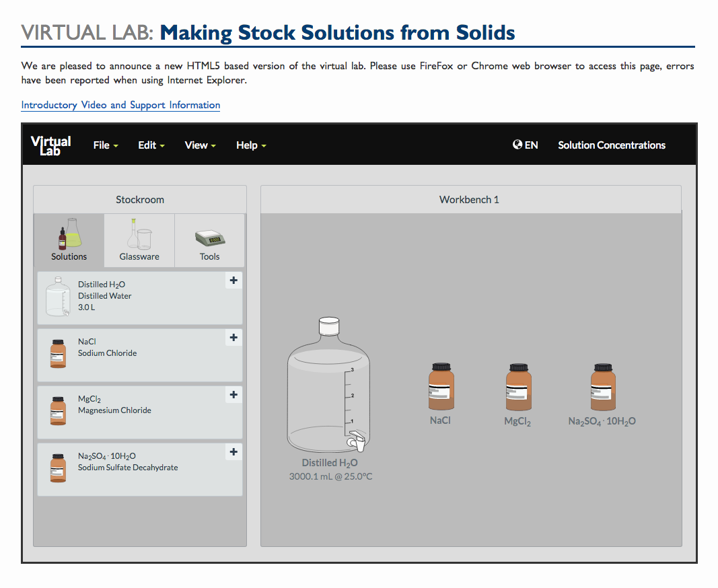Click the Distilled Water carboy thumbnail in Stockroom
Viewport: 718px width, 588px height.
coord(59,296)
